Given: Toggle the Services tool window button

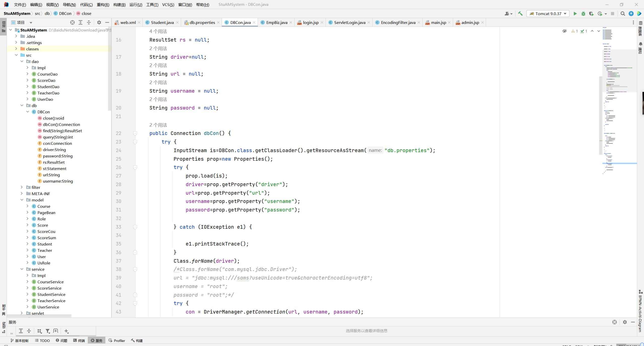Looking at the screenshot, I should (x=97, y=340).
